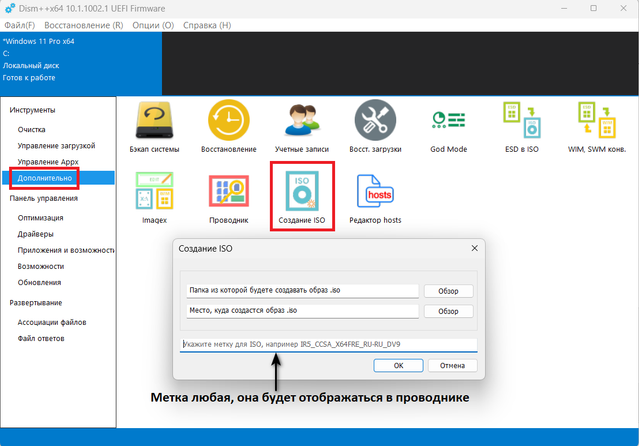Screen dimensions: 639x446
Task: Open the Файл(F) menu
Action: click(20, 25)
